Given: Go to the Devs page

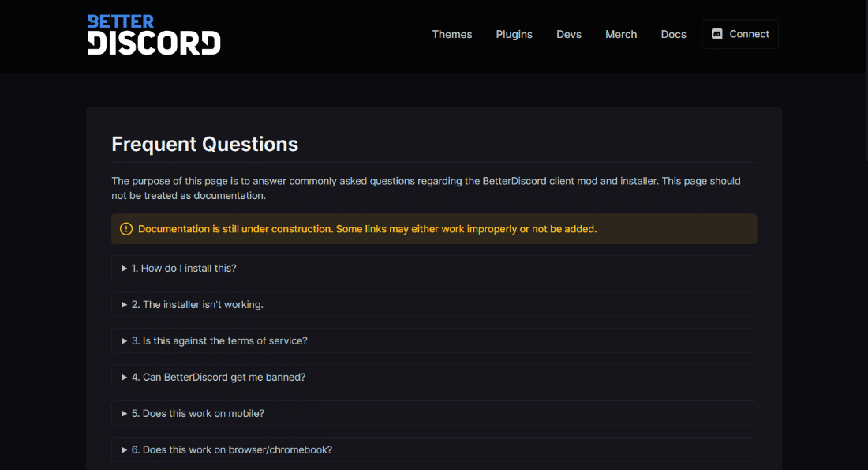Looking at the screenshot, I should (x=568, y=35).
